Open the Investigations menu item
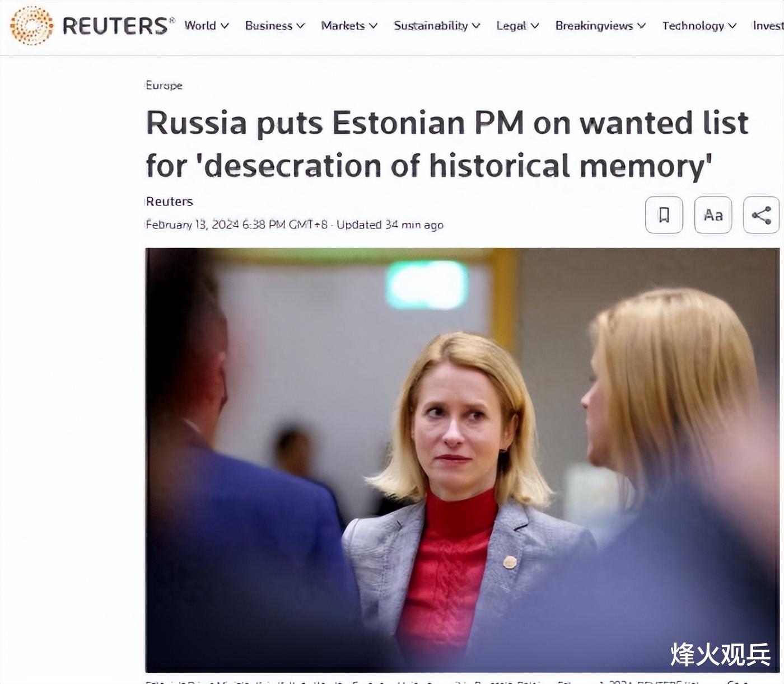This screenshot has width=784, height=684. [x=768, y=26]
